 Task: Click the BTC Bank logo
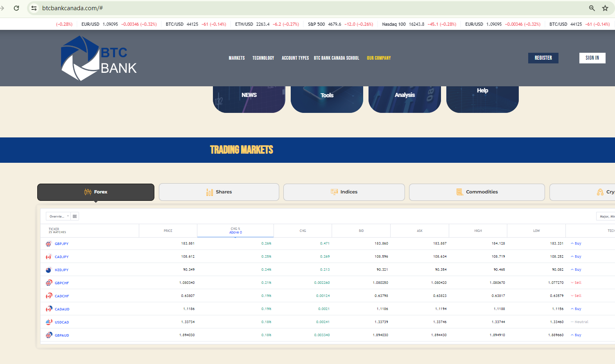coord(99,58)
